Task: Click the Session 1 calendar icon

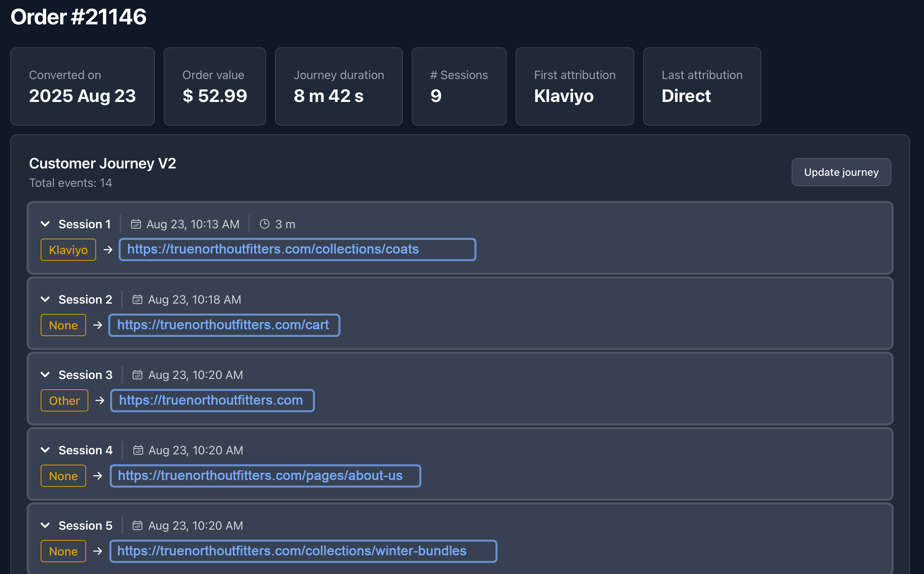Action: pyautogui.click(x=136, y=224)
